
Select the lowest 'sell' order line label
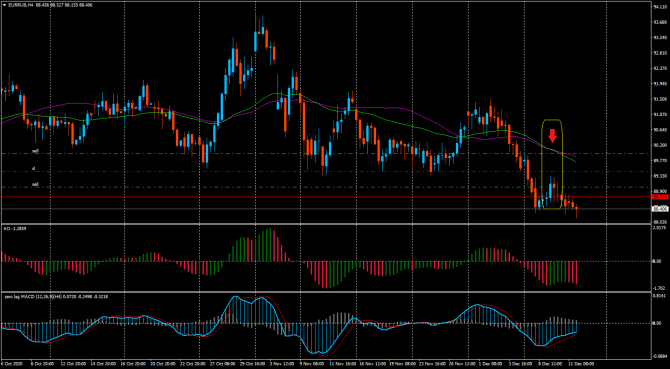[35, 184]
